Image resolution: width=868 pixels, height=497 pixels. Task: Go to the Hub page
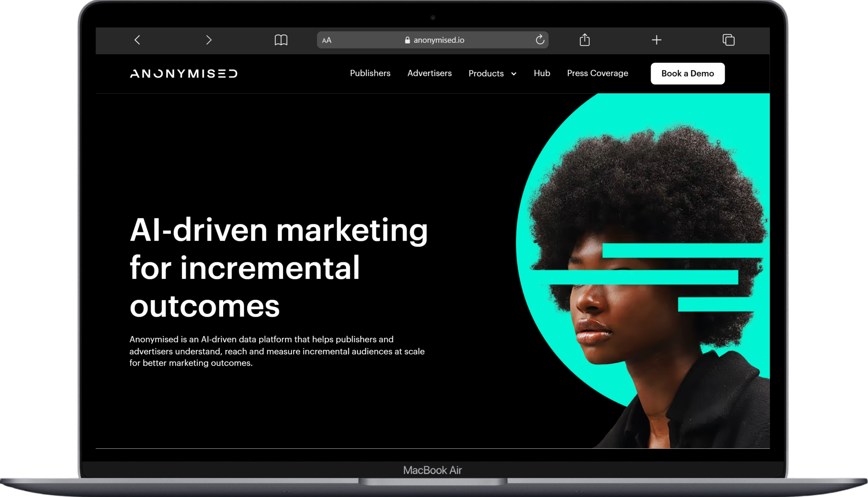[542, 73]
